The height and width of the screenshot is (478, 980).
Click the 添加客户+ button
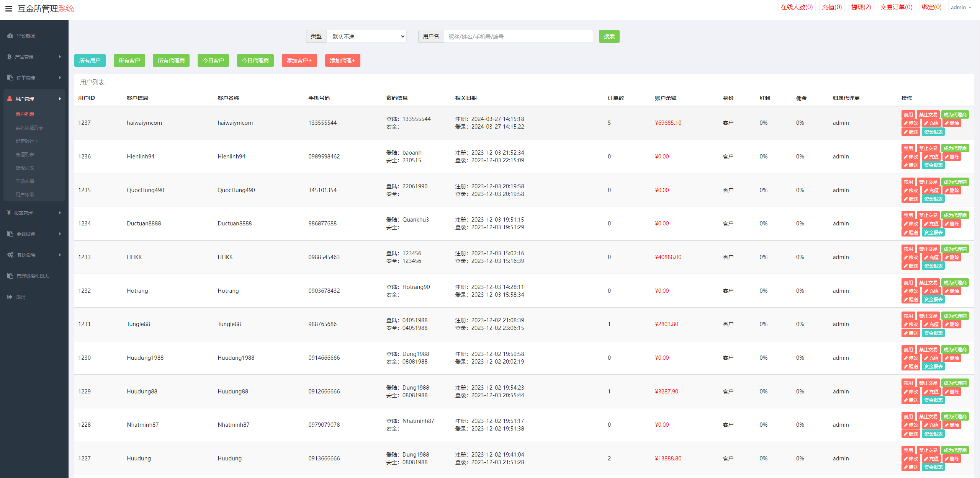pos(299,60)
